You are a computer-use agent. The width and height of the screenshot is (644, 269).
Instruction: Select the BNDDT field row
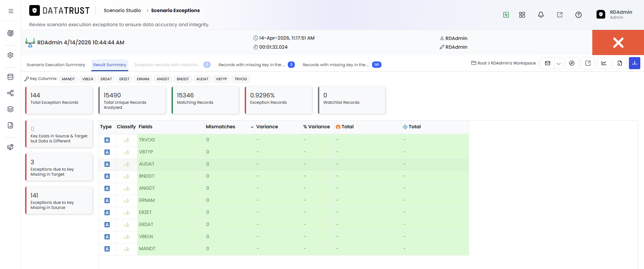click(x=284, y=176)
